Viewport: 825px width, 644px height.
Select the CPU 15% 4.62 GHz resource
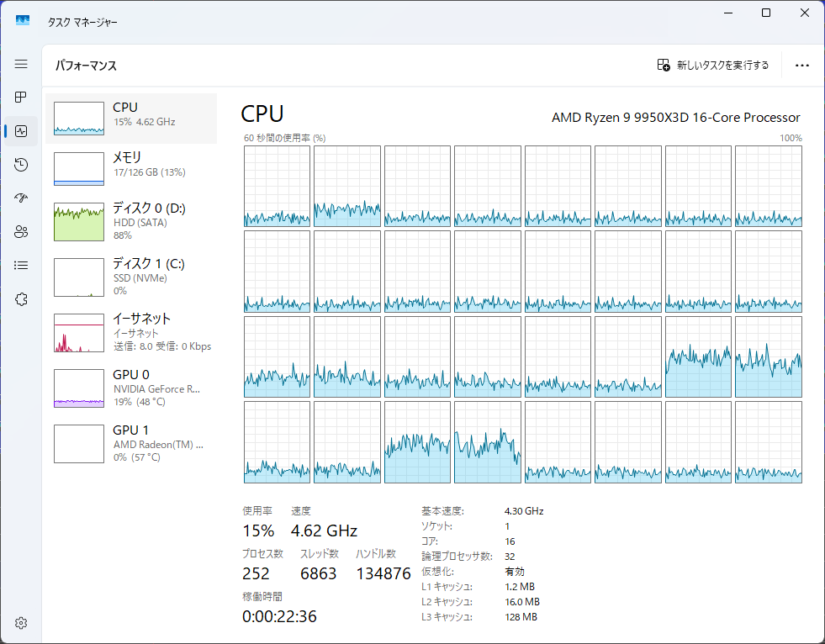tap(131, 119)
